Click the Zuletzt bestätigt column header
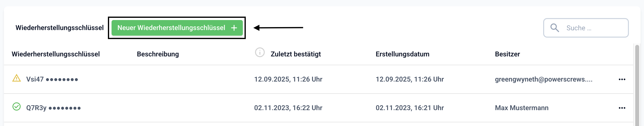This screenshot has width=644, height=126. tap(295, 54)
